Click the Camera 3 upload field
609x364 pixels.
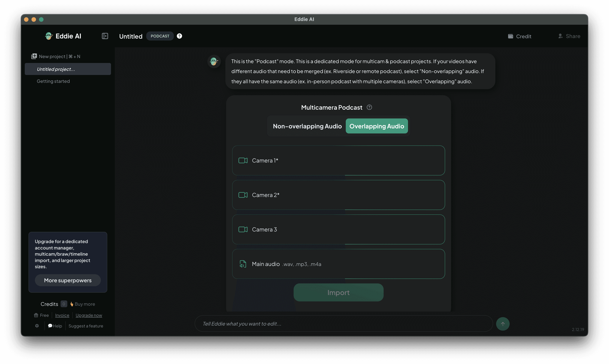[338, 229]
